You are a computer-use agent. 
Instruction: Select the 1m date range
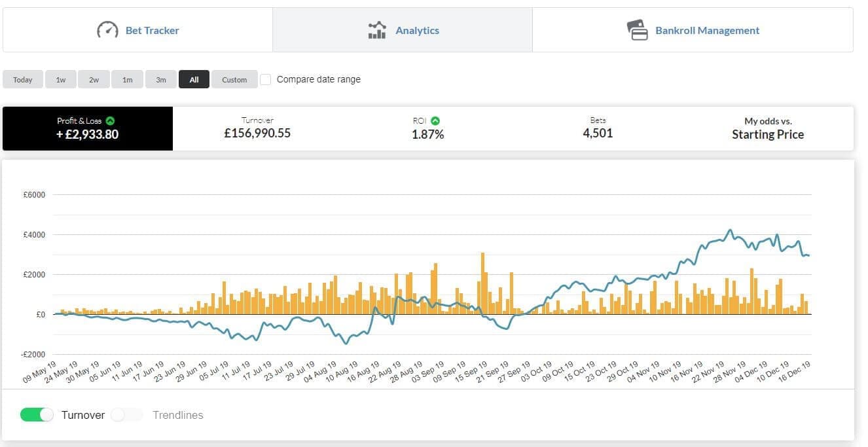127,79
